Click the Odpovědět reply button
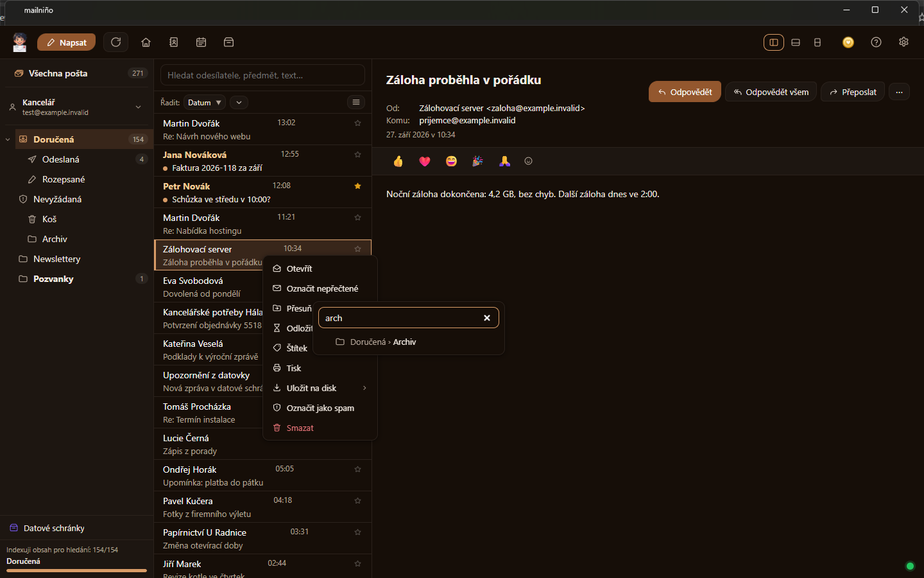924x578 pixels. click(685, 92)
